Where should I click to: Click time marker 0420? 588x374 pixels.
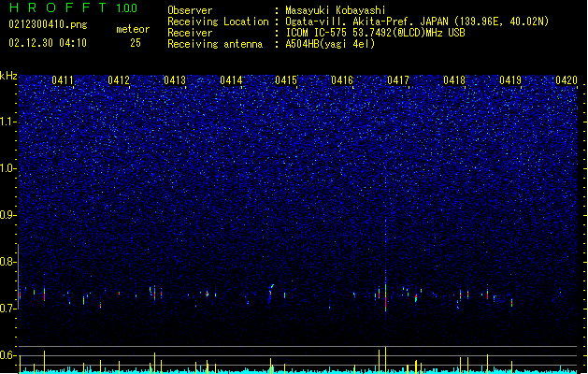(566, 80)
